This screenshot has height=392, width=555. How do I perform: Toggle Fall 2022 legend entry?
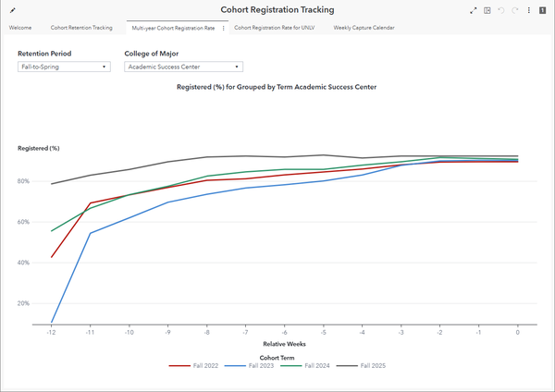point(193,366)
